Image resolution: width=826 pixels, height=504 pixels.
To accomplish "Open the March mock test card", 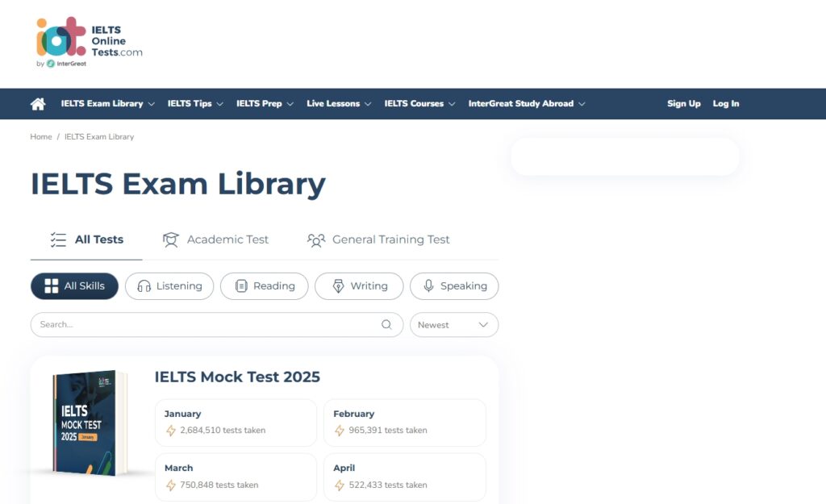I will [x=236, y=477].
